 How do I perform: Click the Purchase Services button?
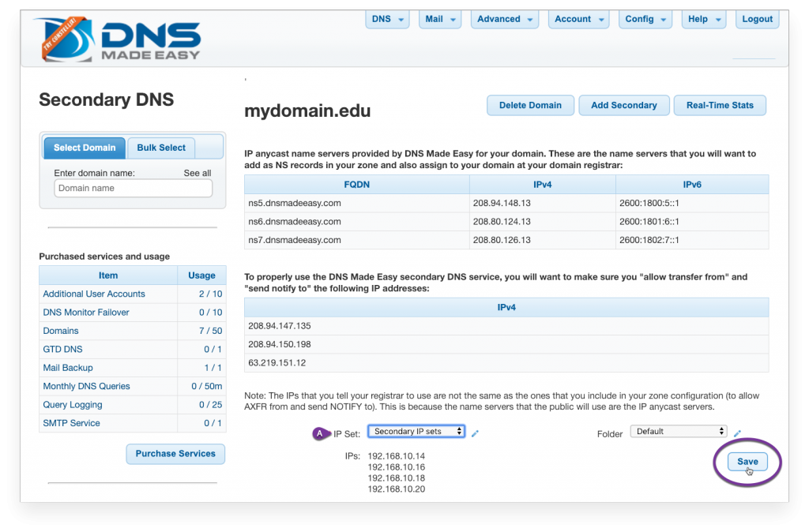pyautogui.click(x=175, y=454)
